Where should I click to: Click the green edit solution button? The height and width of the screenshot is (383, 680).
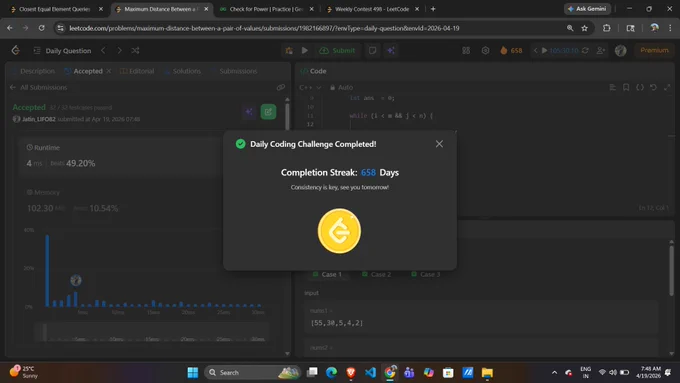(x=268, y=112)
